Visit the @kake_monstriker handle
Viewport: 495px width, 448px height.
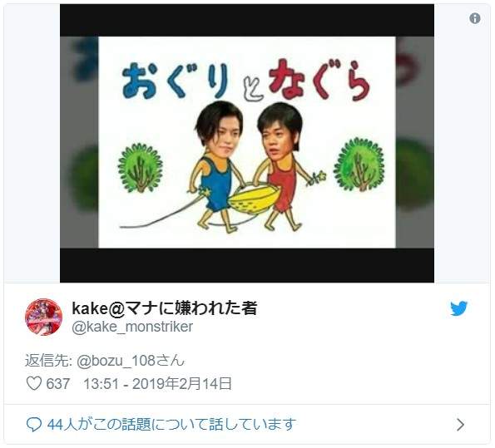[x=132, y=327]
